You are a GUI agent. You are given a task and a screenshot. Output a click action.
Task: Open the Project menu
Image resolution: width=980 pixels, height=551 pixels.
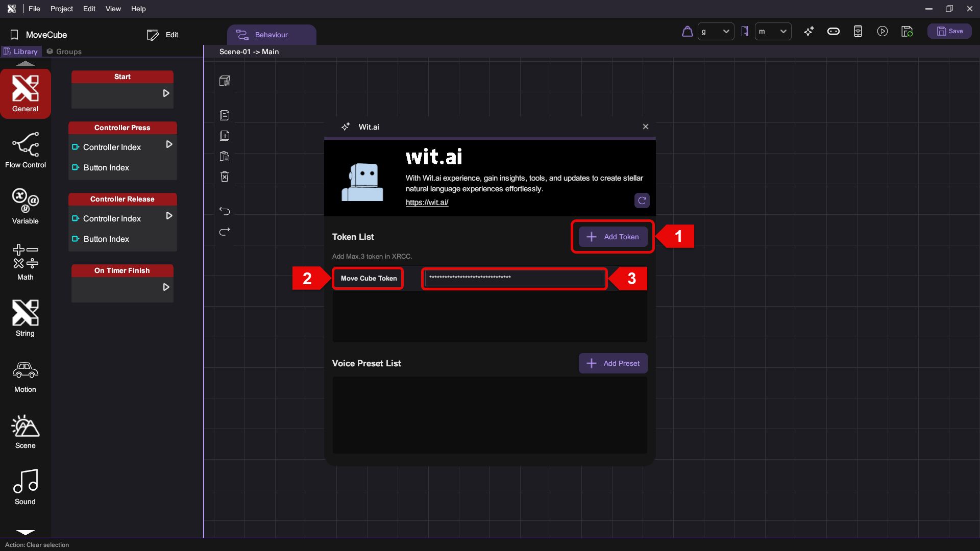coord(61,9)
